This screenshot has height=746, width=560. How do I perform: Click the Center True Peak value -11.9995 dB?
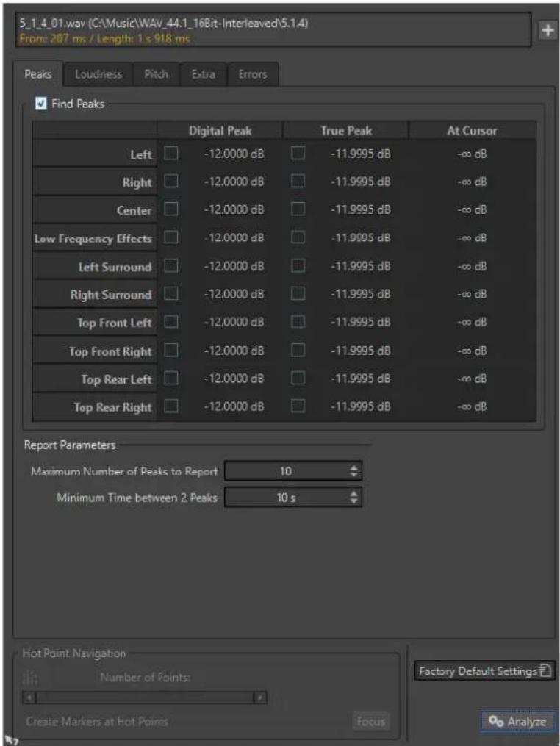pyautogui.click(x=361, y=209)
